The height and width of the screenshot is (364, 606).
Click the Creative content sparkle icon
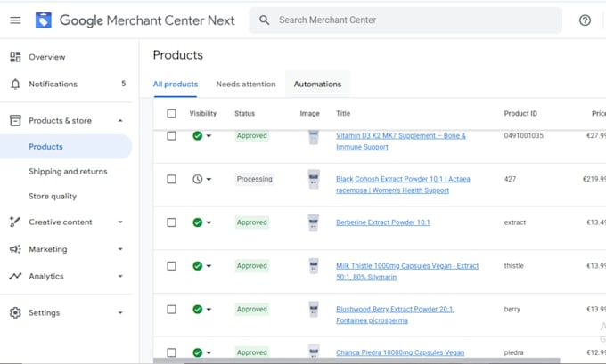(x=15, y=222)
